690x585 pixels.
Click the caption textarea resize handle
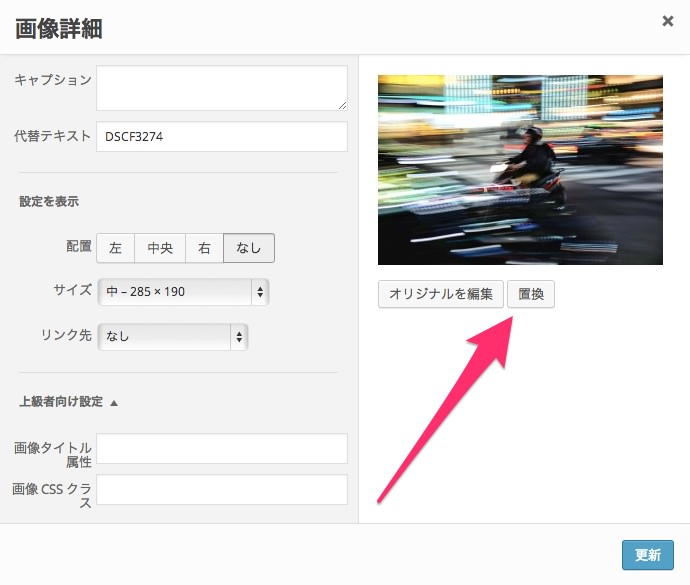(342, 106)
